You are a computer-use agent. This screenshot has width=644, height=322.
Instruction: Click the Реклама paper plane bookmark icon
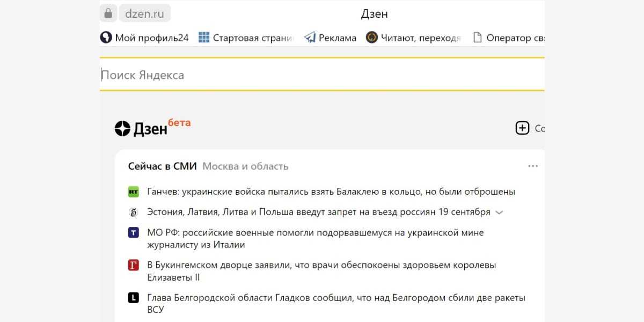(310, 38)
